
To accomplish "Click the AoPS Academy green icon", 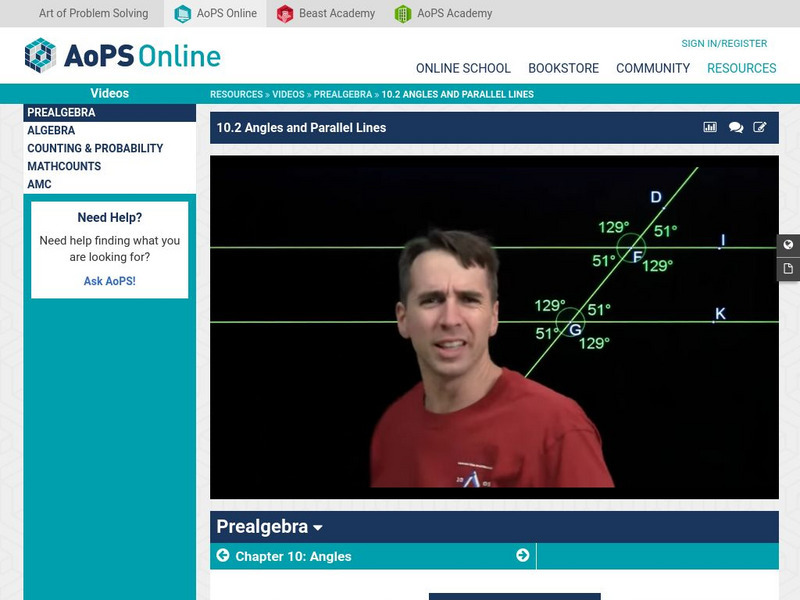I will pos(403,14).
